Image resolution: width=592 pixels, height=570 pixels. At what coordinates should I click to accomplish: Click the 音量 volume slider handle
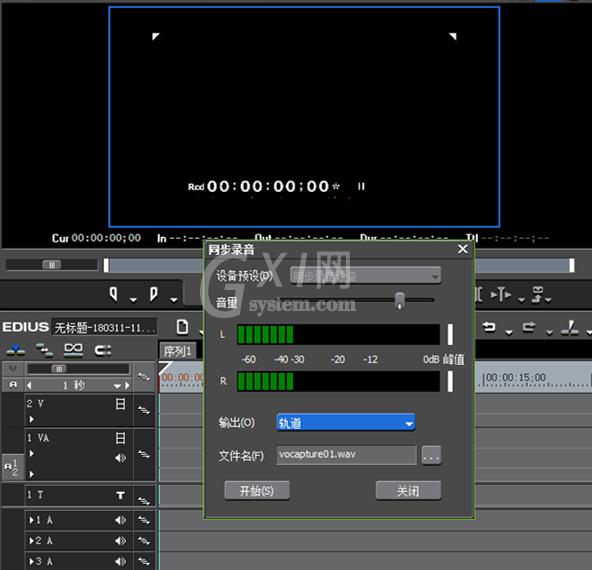click(x=399, y=301)
